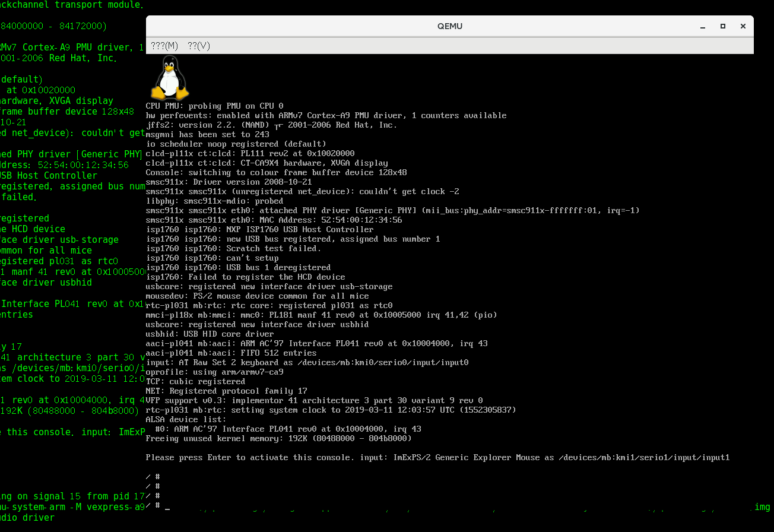Click '001-2006 Red Hat, Inc.' in background terminal
This screenshot has height=532, width=774.
pyautogui.click(x=58, y=58)
